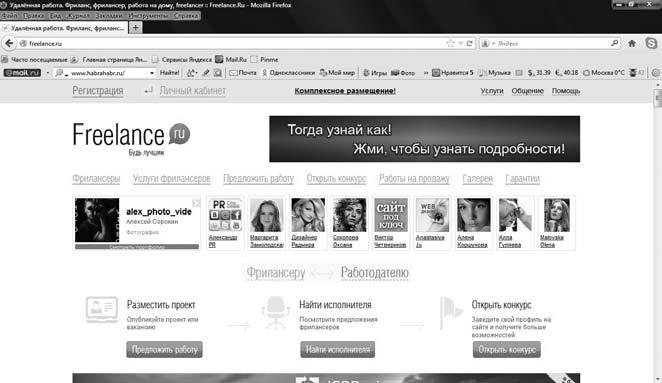Go to the Фрилансеры section
The width and height of the screenshot is (662, 383).
coord(96,179)
